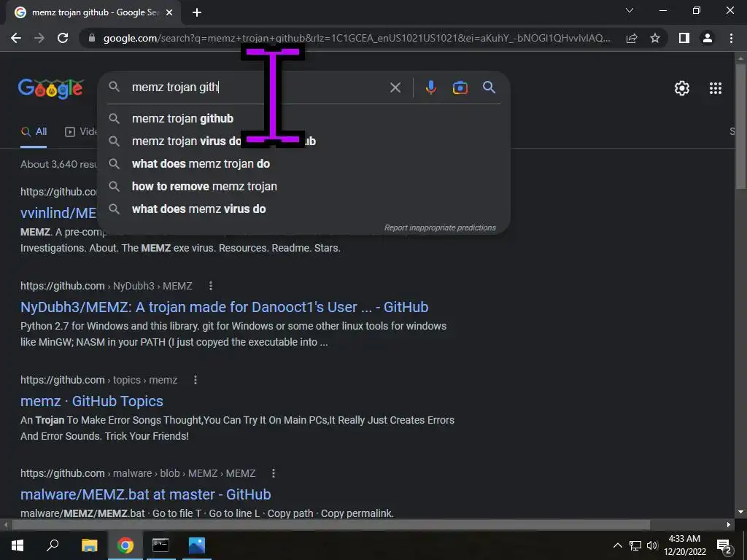747x560 pixels.
Task: Open the Windows Start menu
Action: [18, 545]
